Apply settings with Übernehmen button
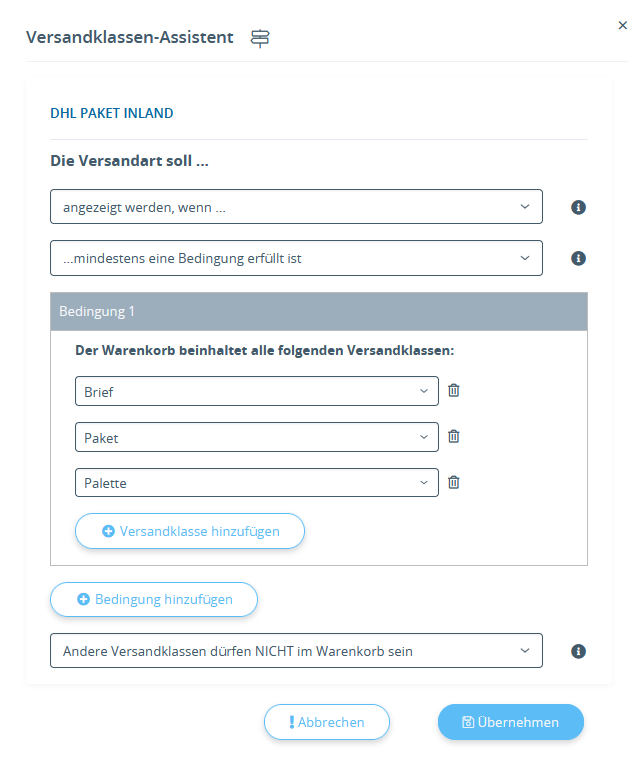641x783 pixels. pyautogui.click(x=510, y=722)
